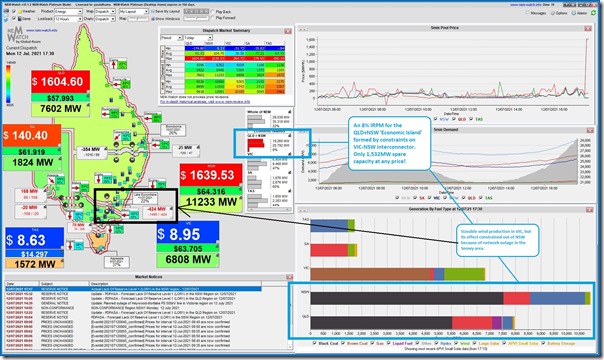
Task: Click the Twitter bird icon
Action: [6, 19]
